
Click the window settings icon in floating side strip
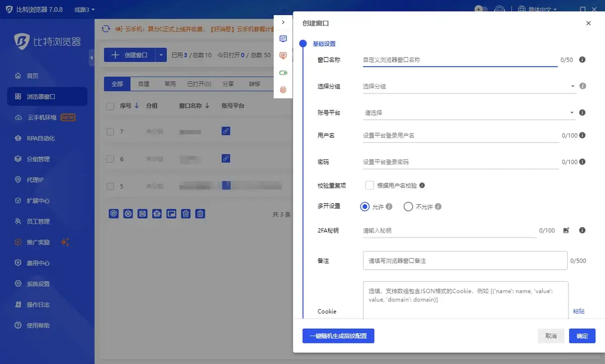283,39
